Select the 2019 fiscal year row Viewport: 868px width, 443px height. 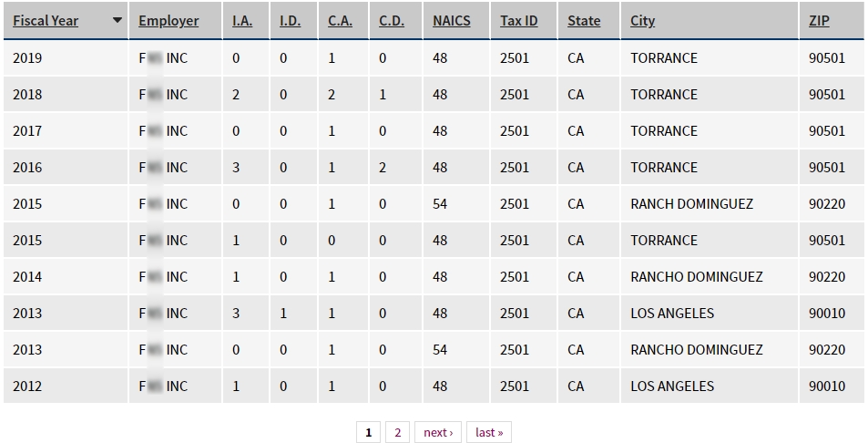(434, 58)
